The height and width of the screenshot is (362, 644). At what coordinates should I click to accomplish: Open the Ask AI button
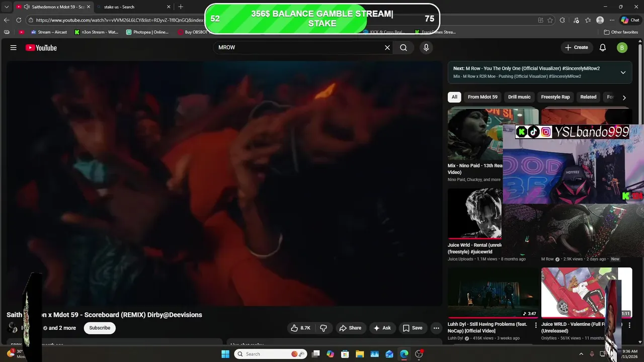[382, 328]
